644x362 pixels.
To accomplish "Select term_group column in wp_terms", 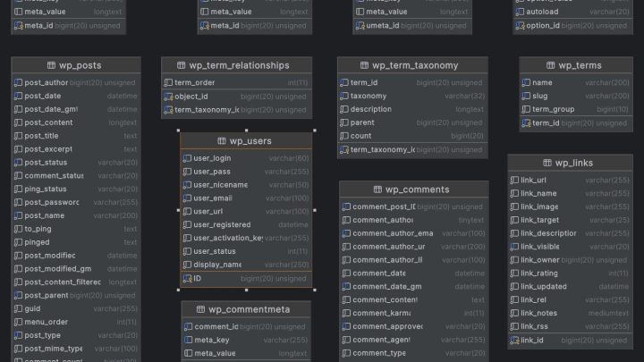I will 576,109.
